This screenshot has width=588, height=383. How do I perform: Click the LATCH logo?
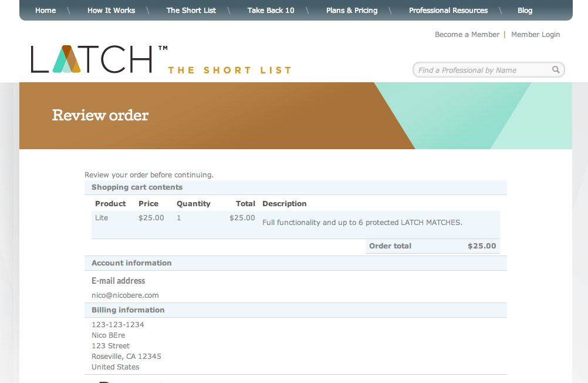(x=99, y=59)
